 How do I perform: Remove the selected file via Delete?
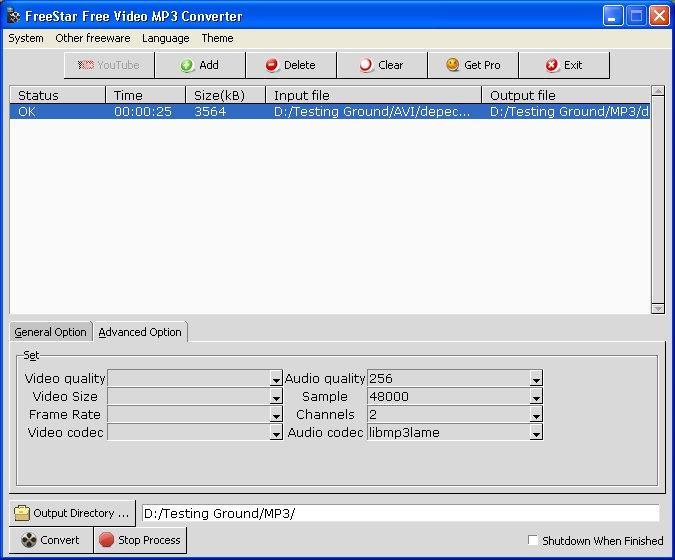(291, 65)
